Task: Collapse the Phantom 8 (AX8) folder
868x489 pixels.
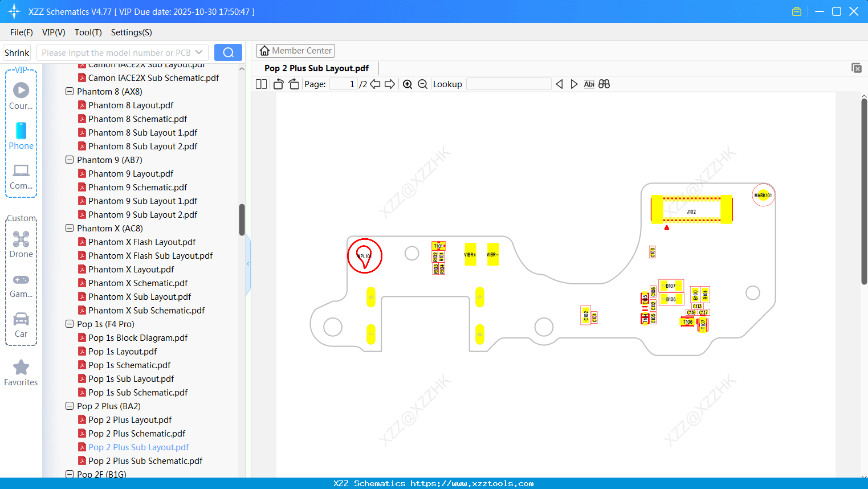Action: 70,91
